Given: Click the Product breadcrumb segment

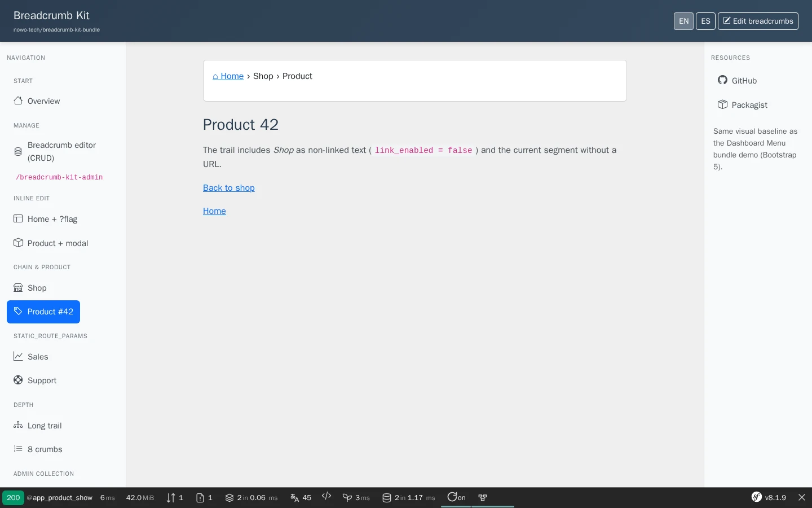Looking at the screenshot, I should click(x=297, y=76).
